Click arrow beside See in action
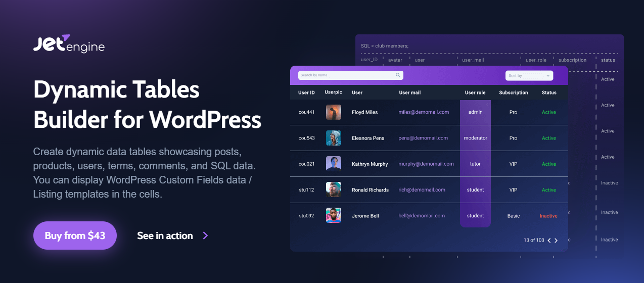 pos(205,235)
